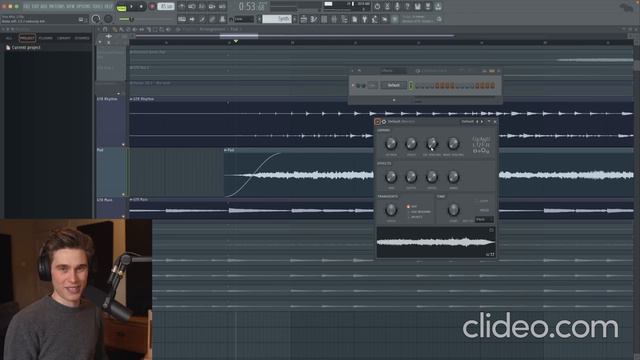Open the Piano roll icon
Image resolution: width=640 pixels, height=360 pixels.
(x=314, y=19)
